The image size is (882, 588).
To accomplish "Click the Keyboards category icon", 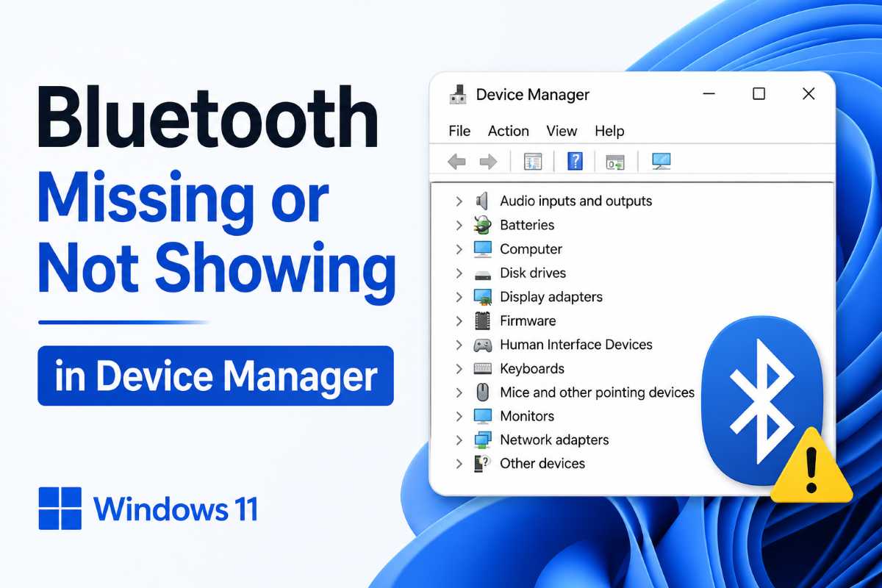I will click(482, 368).
